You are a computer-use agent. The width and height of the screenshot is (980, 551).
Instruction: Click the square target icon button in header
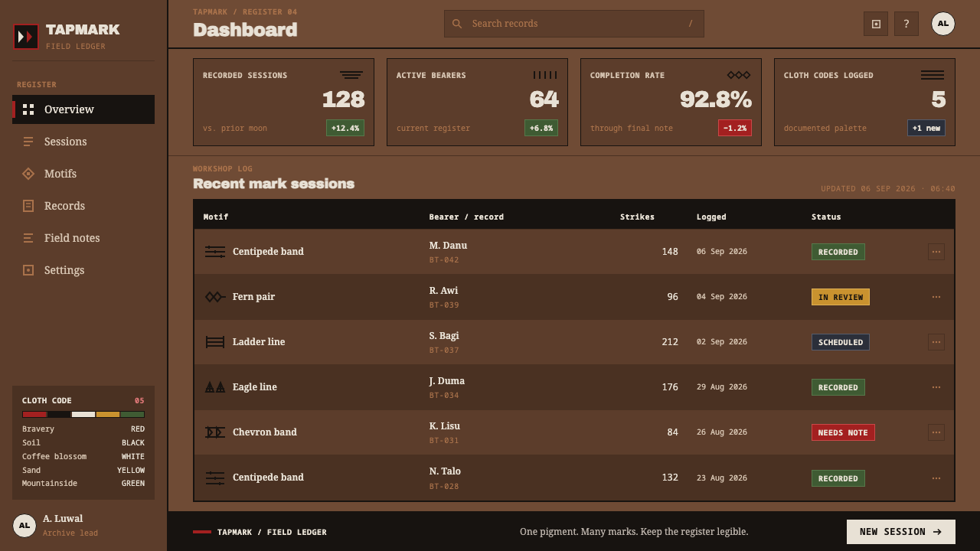pos(876,24)
